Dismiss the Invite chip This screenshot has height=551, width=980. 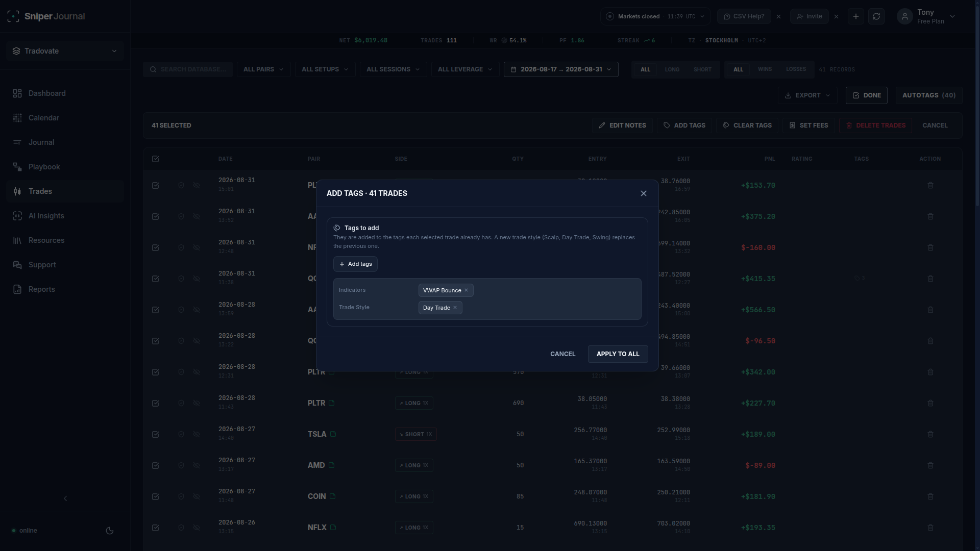836,16
